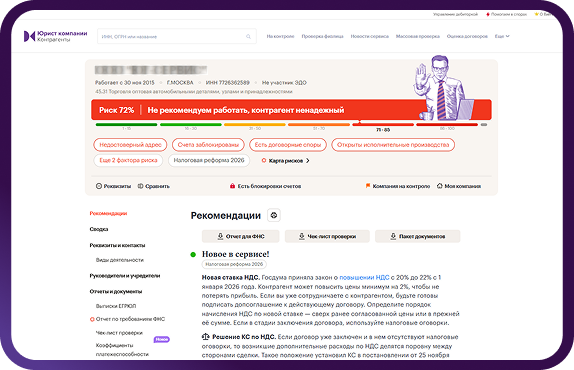The height and width of the screenshot is (370, 574).
Task: Select Сводка in sidebar
Action: point(99,229)
